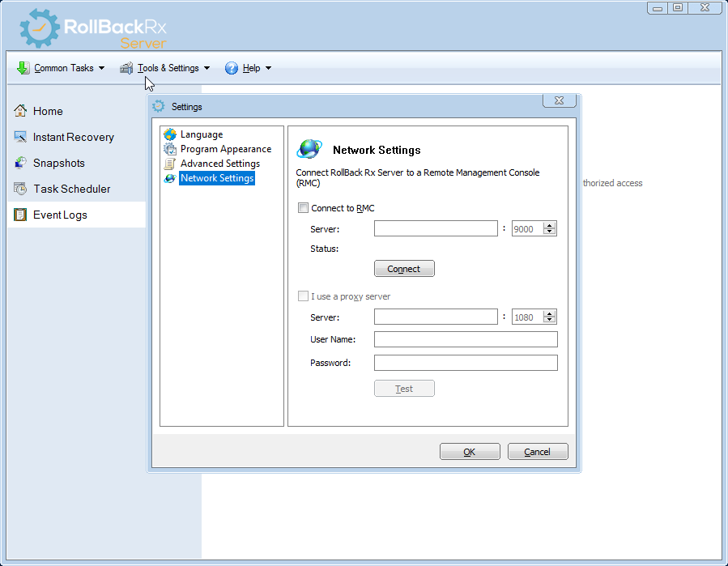The height and width of the screenshot is (566, 728).
Task: Click the Help question mark icon
Action: click(x=232, y=68)
